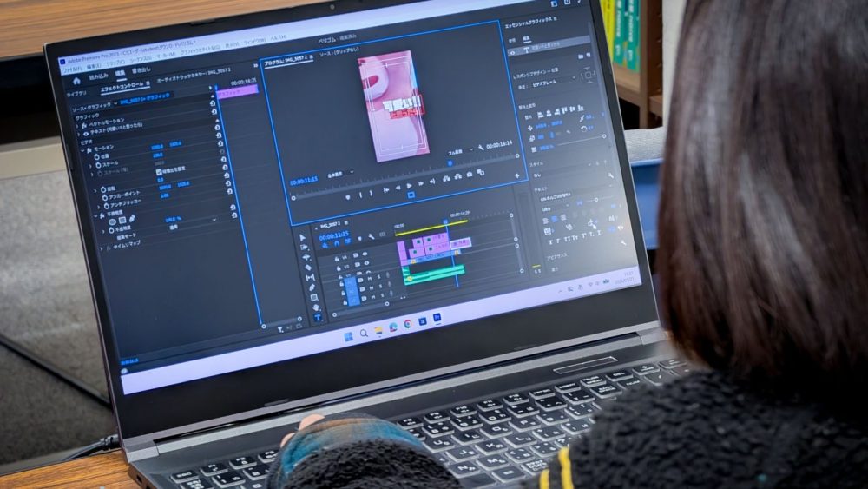
Task: Select the Selection arrow tool
Action: [304, 237]
